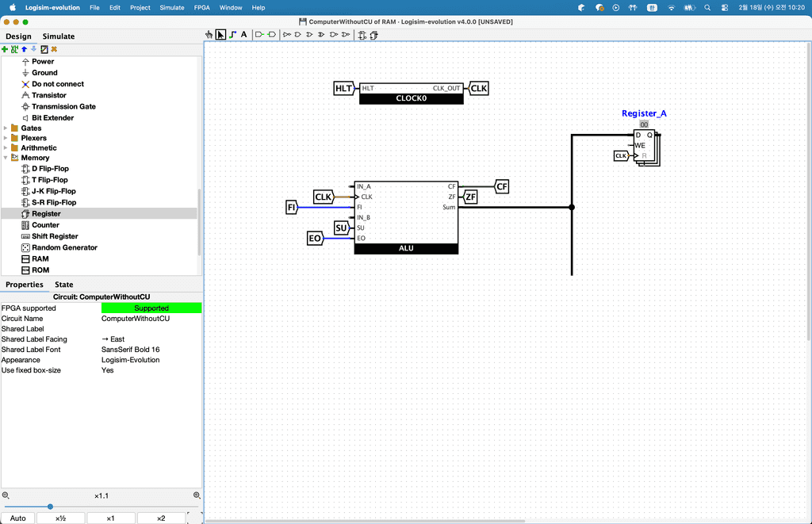Select the Counter component

45,225
